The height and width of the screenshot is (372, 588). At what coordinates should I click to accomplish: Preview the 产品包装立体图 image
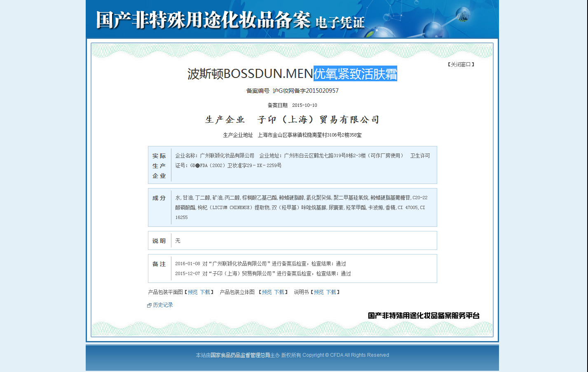click(x=267, y=292)
